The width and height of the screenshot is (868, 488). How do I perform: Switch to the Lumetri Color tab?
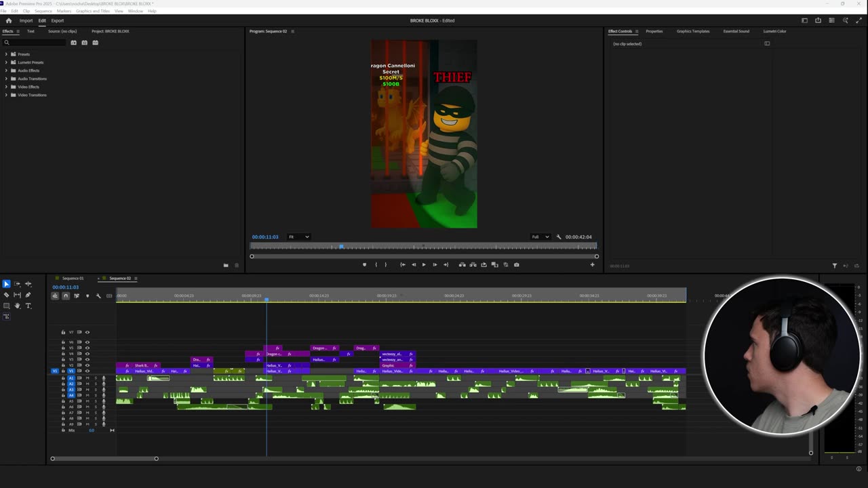774,31
